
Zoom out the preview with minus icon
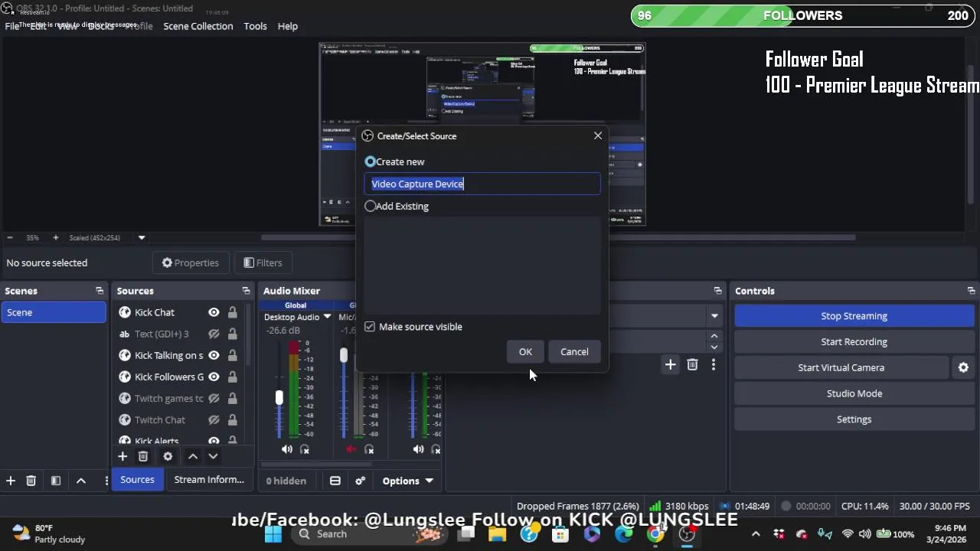(x=10, y=238)
